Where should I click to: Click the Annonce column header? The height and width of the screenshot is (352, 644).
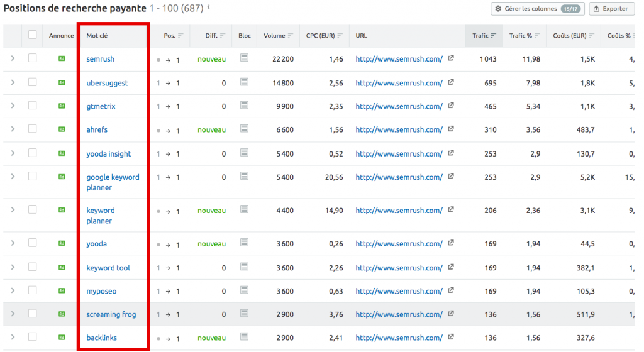(61, 36)
